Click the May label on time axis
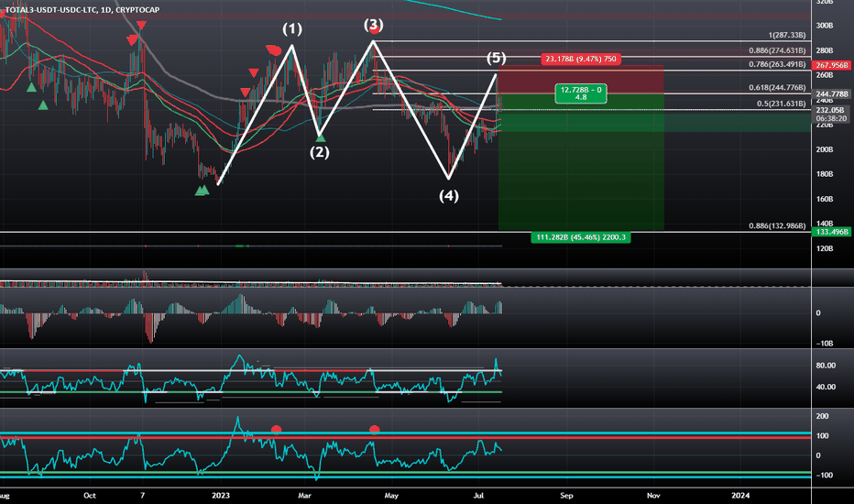 coord(391,495)
